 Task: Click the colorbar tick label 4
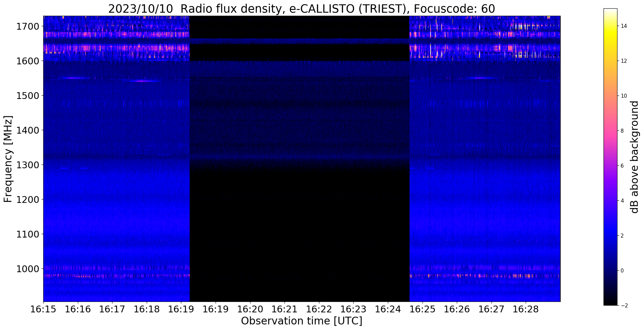(622, 201)
